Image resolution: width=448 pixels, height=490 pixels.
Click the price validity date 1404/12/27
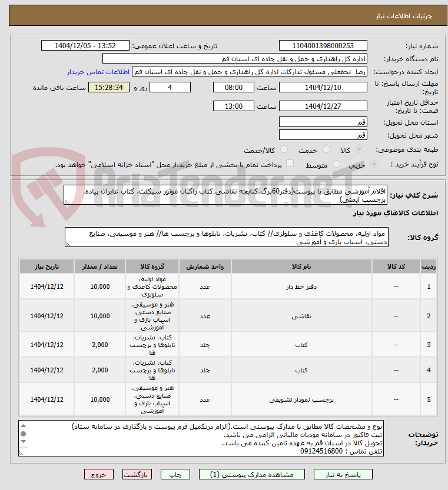pos(323,106)
